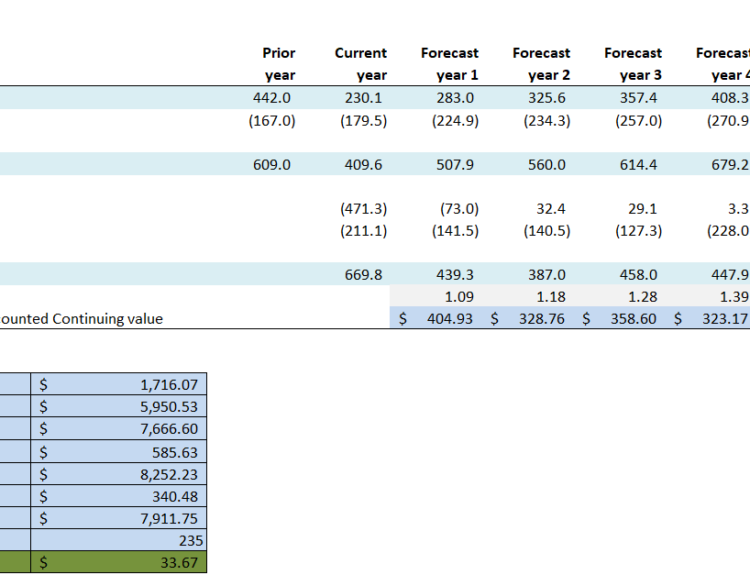Click the cell showing (179.5)

tap(360, 121)
